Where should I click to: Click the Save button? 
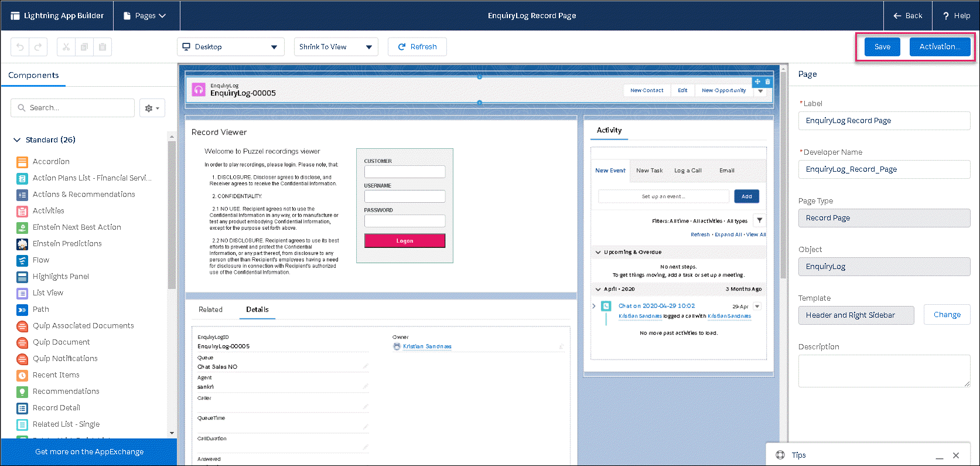click(882, 47)
